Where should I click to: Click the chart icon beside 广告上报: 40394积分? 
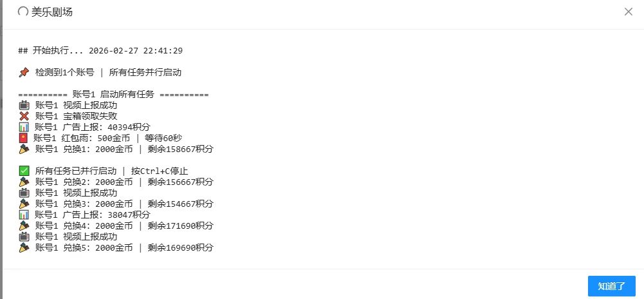point(24,128)
